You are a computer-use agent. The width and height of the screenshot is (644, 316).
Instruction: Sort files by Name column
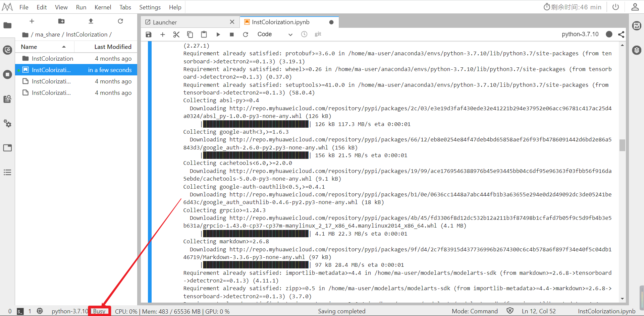[45, 47]
